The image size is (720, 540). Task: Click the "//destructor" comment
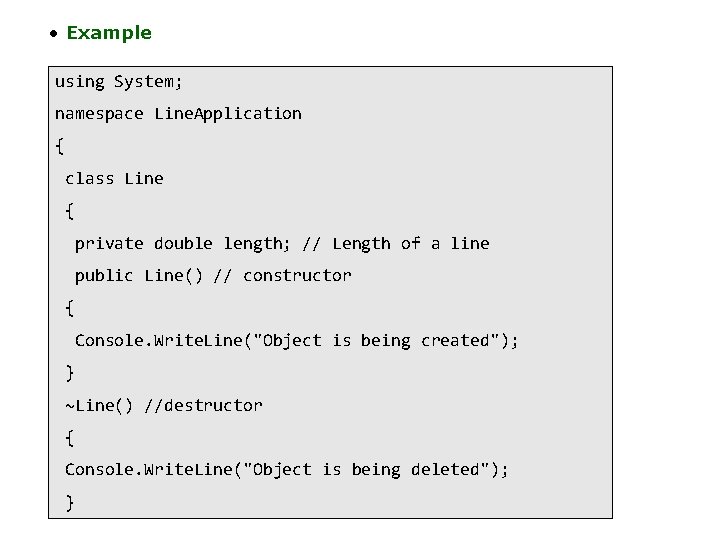point(204,405)
